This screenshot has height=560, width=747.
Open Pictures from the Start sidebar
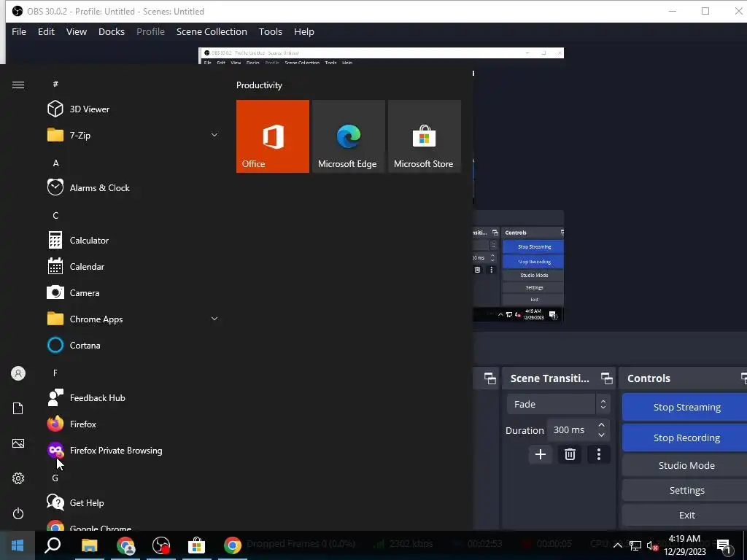click(x=18, y=443)
